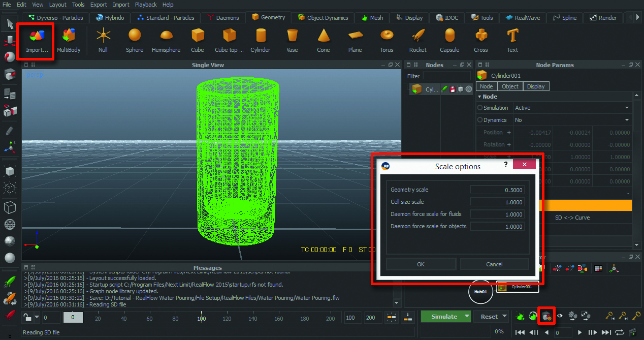This screenshot has height=340, width=644.
Task: Expand the left toolbar bottom chevron
Action: (x=10, y=336)
